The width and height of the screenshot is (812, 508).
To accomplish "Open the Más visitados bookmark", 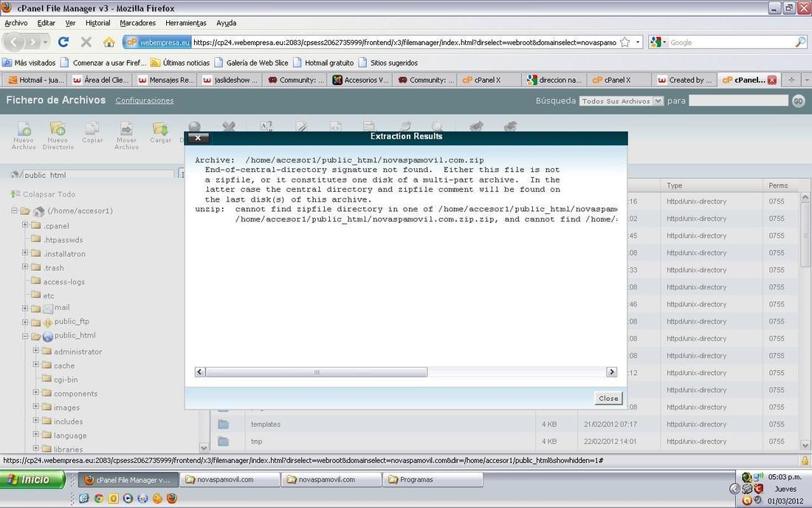I will (x=29, y=63).
